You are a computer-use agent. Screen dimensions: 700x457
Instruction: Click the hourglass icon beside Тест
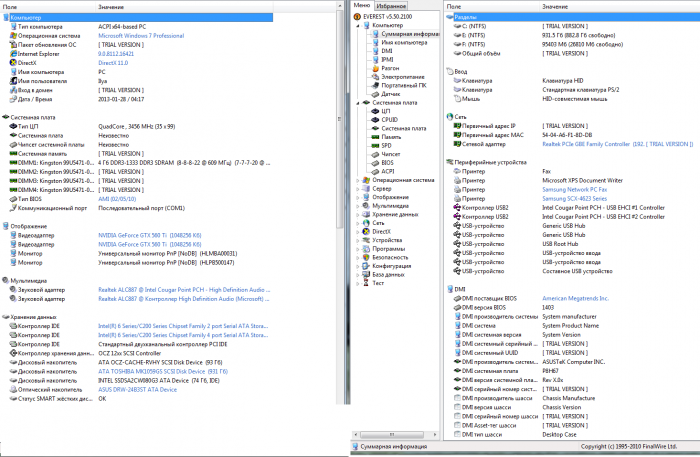pos(367,283)
